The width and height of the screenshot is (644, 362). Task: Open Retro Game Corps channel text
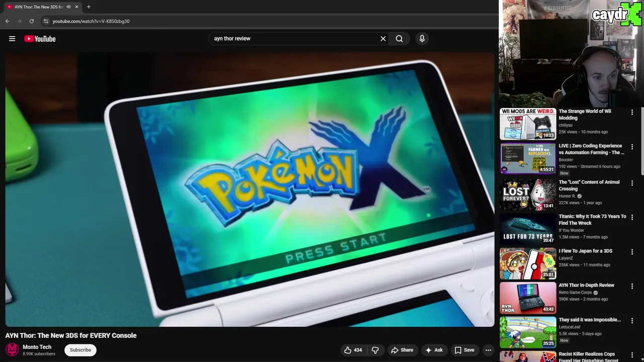pos(576,292)
